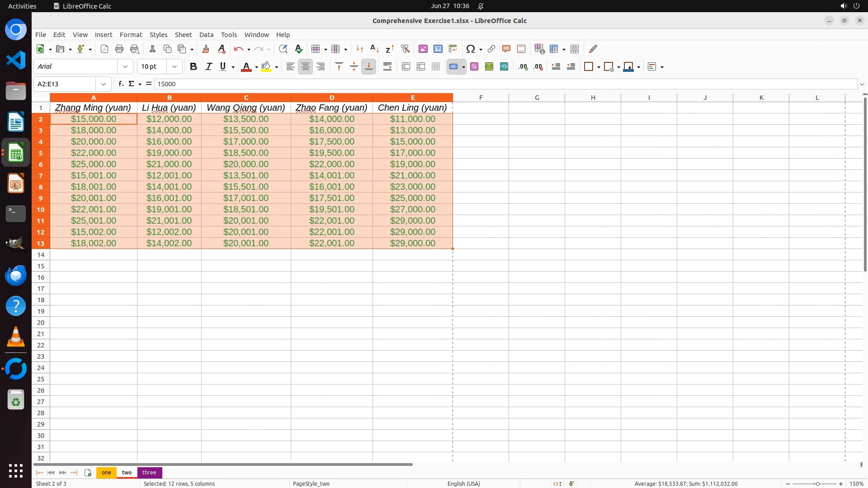The height and width of the screenshot is (488, 868).
Task: Click the Sort Ascending icon
Action: pos(374,49)
